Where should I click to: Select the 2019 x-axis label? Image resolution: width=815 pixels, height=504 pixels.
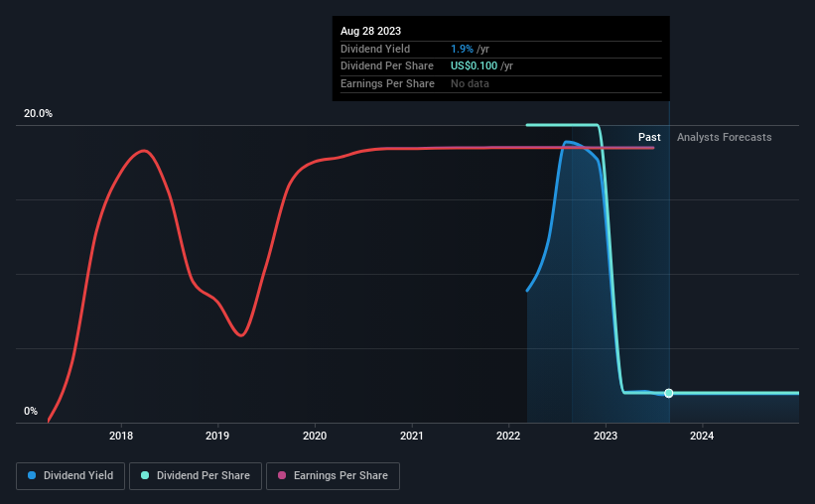click(x=217, y=436)
